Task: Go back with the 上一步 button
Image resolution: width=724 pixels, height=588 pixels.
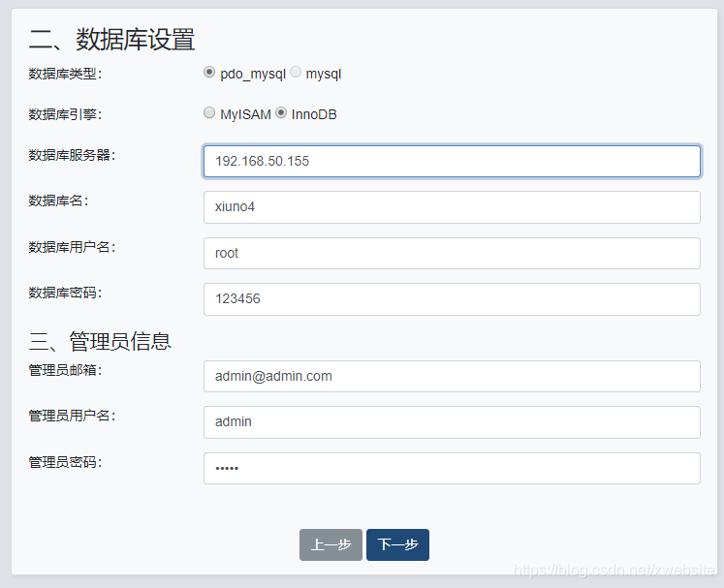Action: coord(331,545)
